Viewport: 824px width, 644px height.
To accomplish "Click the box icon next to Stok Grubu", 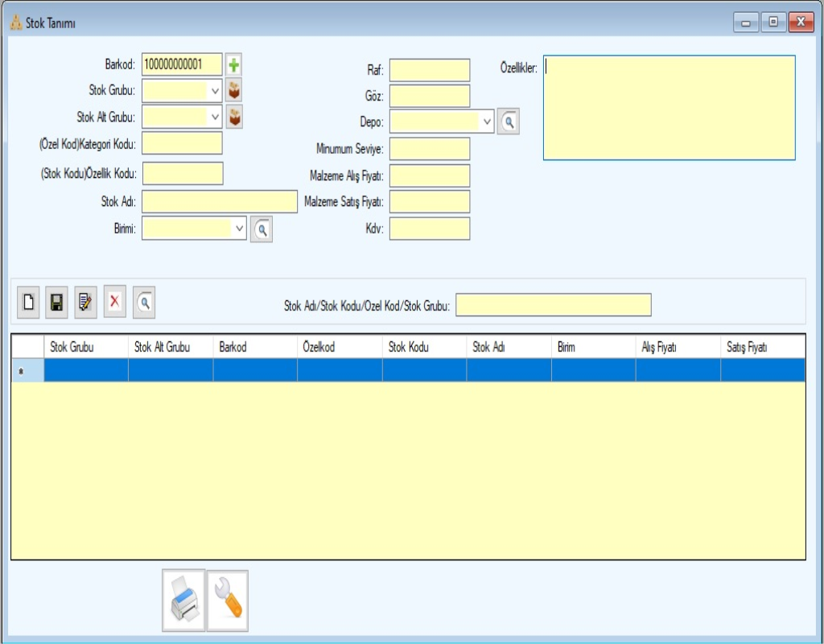I will pos(234,91).
